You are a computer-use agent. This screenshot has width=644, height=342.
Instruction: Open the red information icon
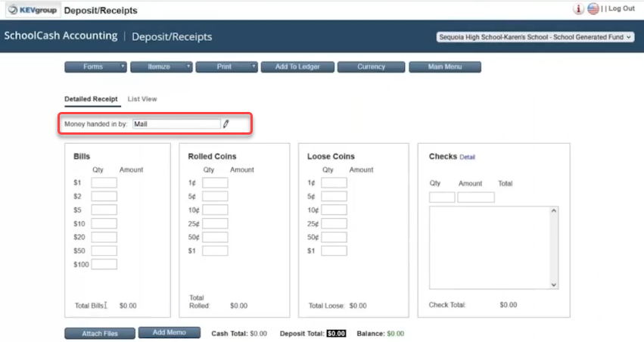(x=578, y=8)
